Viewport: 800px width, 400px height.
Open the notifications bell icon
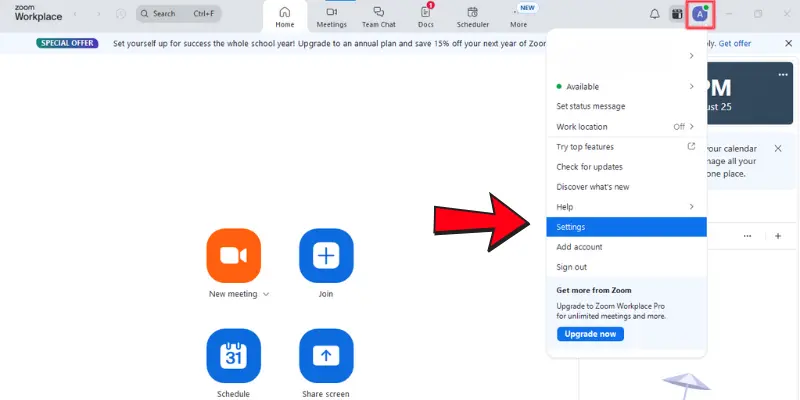click(655, 14)
